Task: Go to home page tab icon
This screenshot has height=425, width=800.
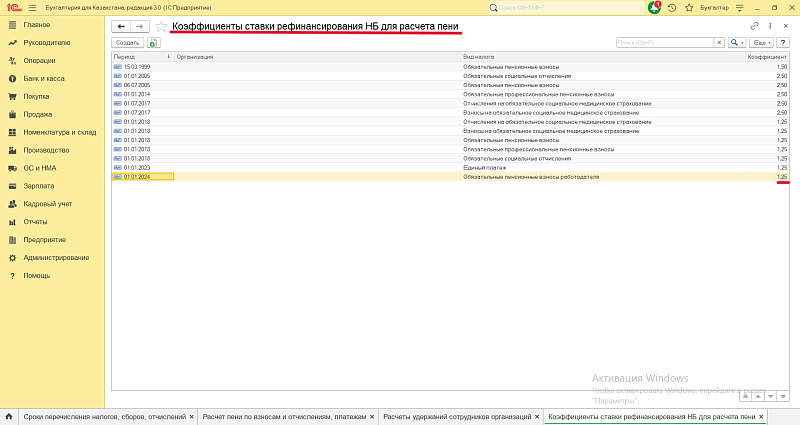Action: 9,417
